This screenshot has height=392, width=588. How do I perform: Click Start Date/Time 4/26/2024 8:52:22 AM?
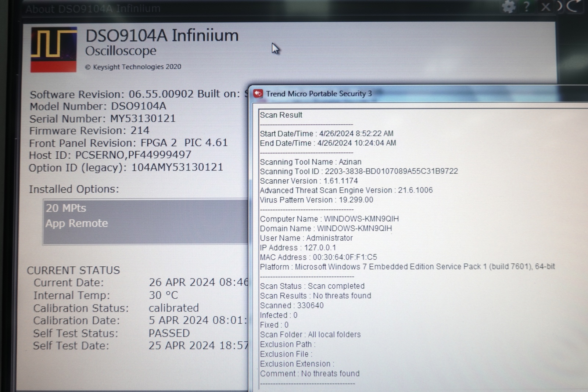pos(327,134)
